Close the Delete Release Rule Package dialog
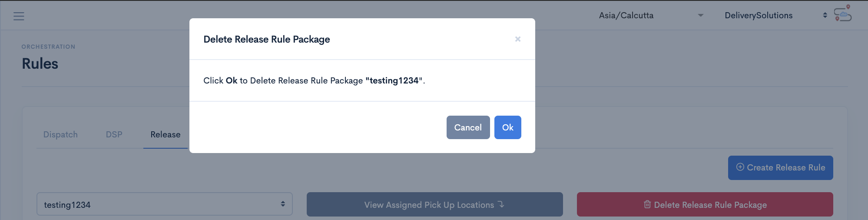Image resolution: width=868 pixels, height=220 pixels. click(x=517, y=39)
